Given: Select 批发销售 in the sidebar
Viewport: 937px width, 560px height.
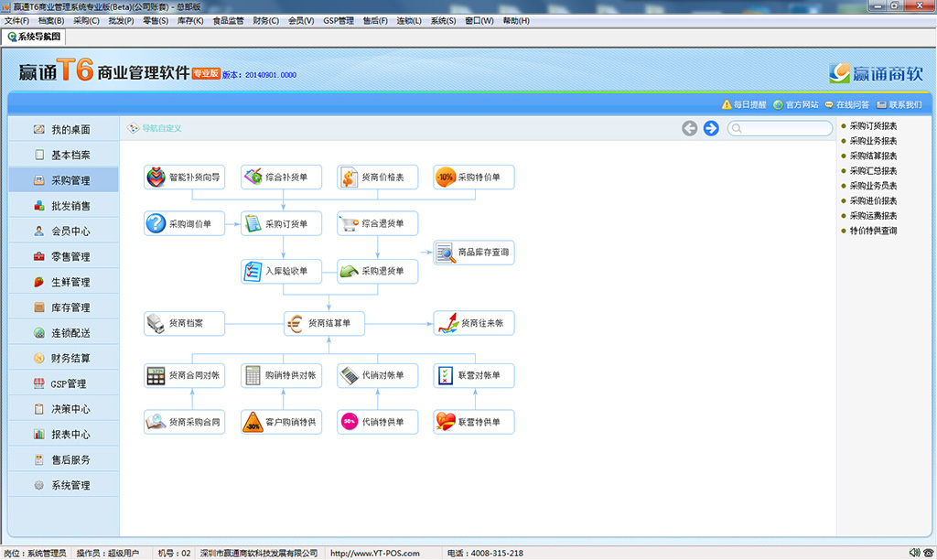Looking at the screenshot, I should click(70, 206).
